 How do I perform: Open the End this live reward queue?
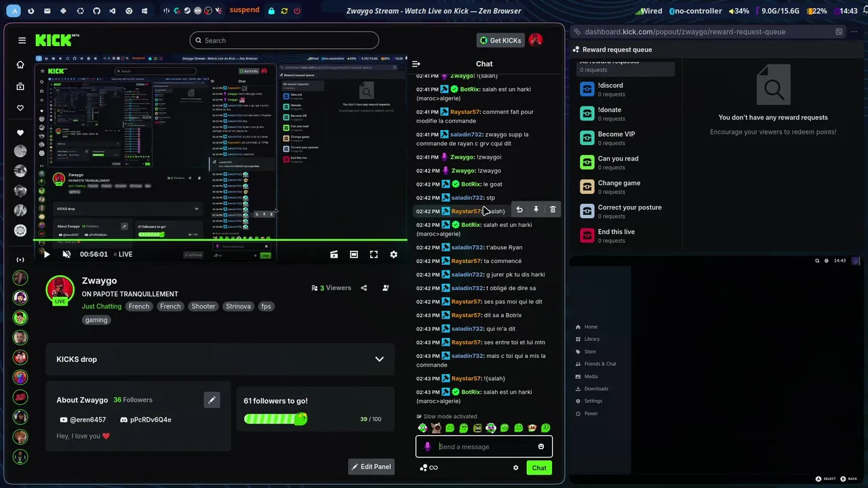[x=627, y=236]
